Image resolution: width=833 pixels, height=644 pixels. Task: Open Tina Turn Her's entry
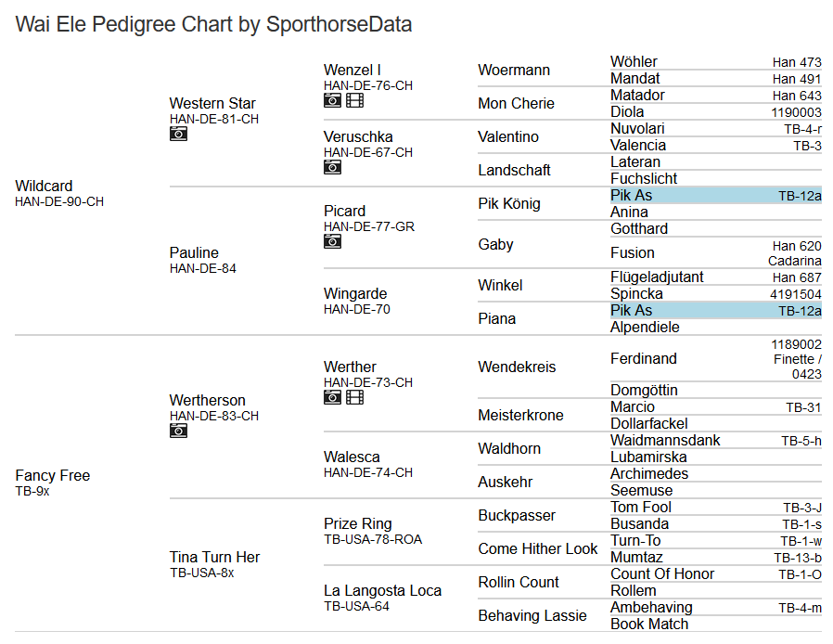(214, 557)
